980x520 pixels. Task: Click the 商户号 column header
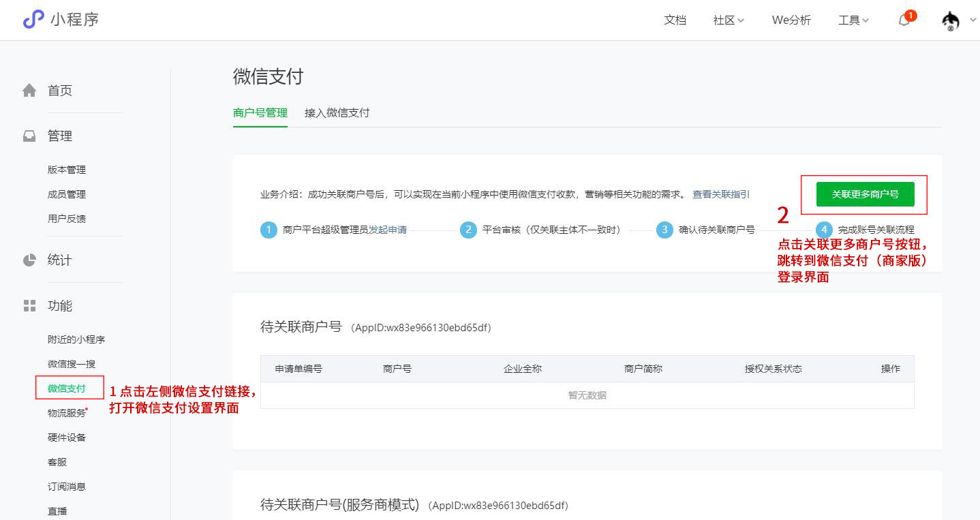tap(397, 369)
